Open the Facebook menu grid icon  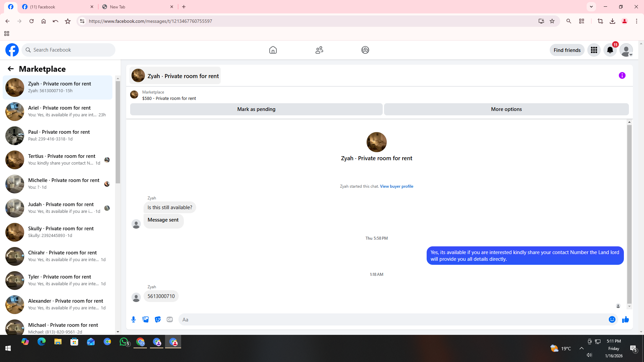[x=594, y=50]
